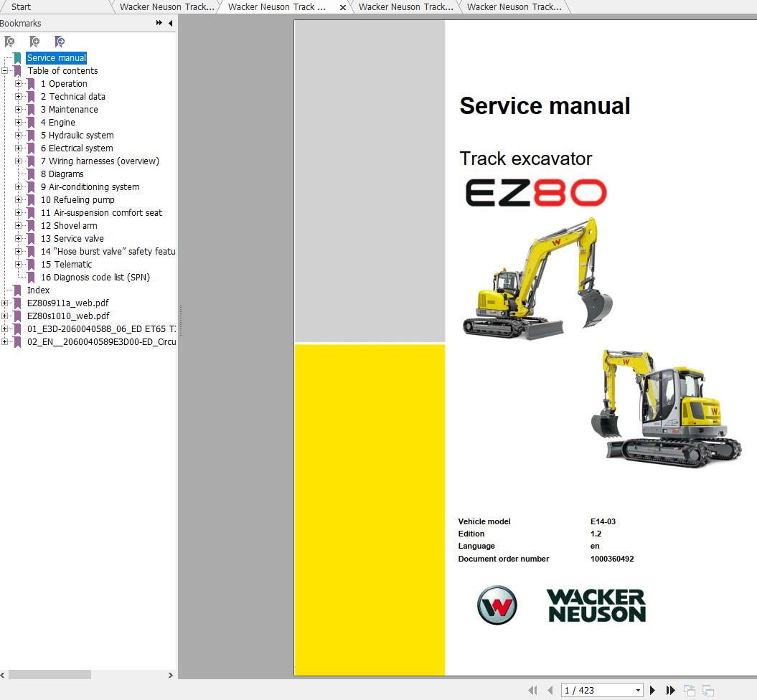Viewport: 757px width, 700px height.
Task: Go to the next page
Action: [x=653, y=691]
